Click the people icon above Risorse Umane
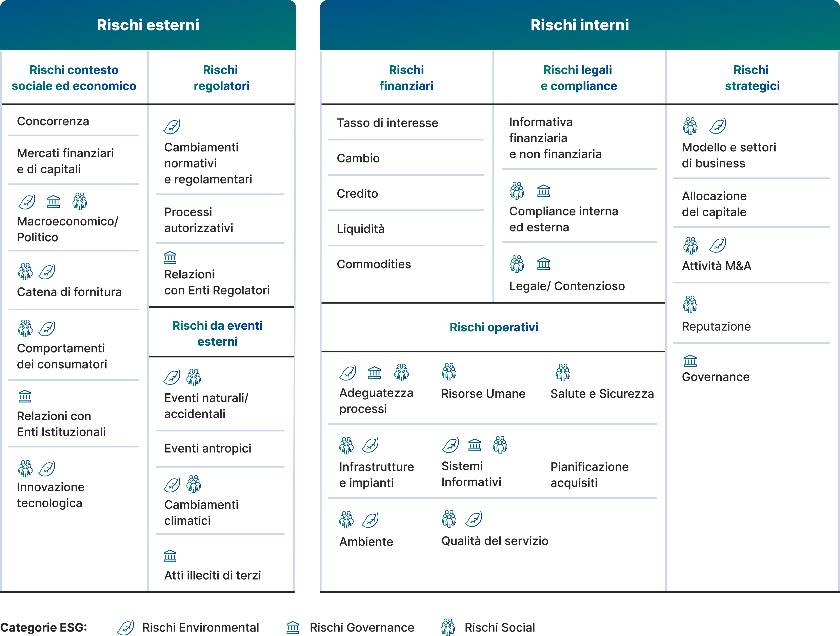Viewport: 840px width, 636px height. tap(449, 372)
